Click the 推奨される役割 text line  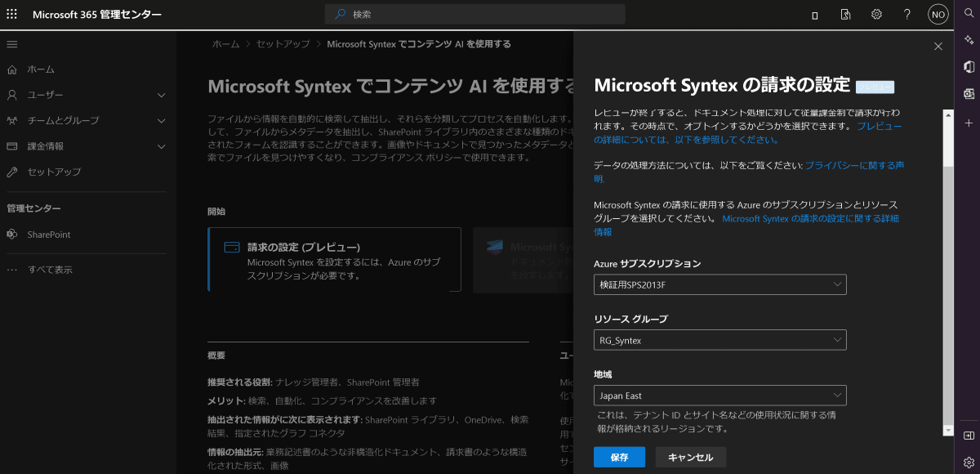tap(314, 382)
